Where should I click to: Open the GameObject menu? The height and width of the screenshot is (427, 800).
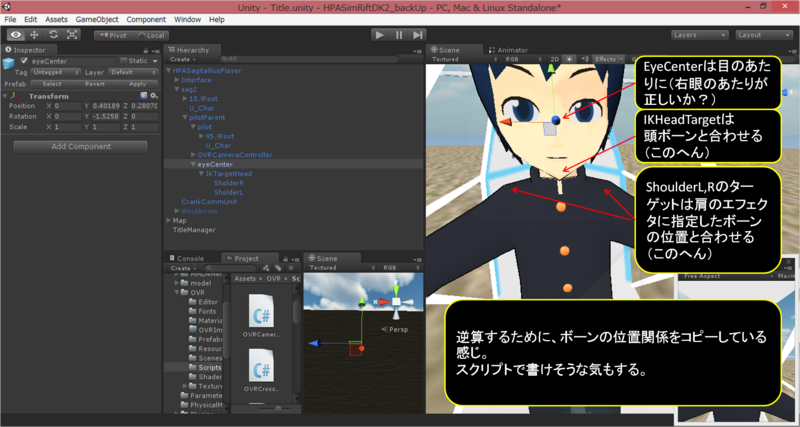pyautogui.click(x=97, y=19)
